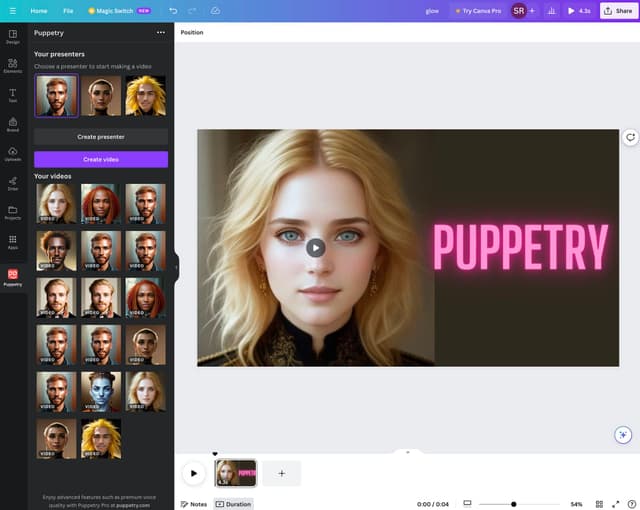Open Puppetry panel more options
The image size is (640, 510).
click(161, 33)
